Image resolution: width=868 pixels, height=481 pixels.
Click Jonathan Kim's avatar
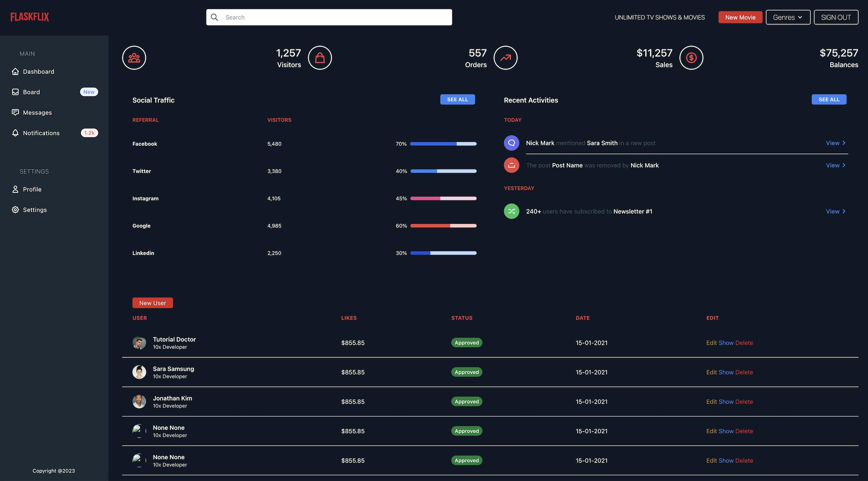139,402
